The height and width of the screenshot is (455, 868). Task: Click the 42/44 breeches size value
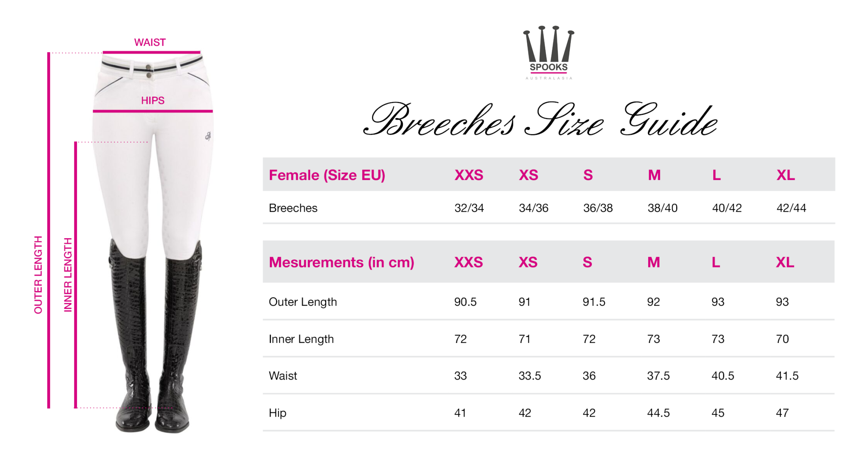[x=791, y=208]
